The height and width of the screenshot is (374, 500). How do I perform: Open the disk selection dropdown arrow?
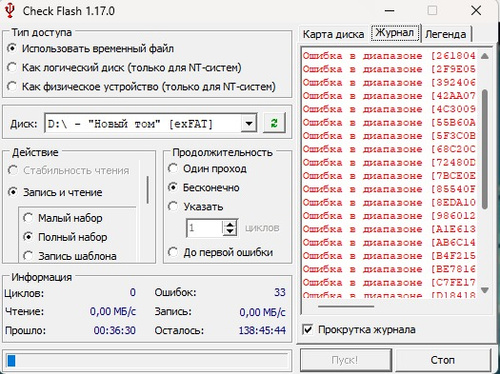click(x=249, y=124)
